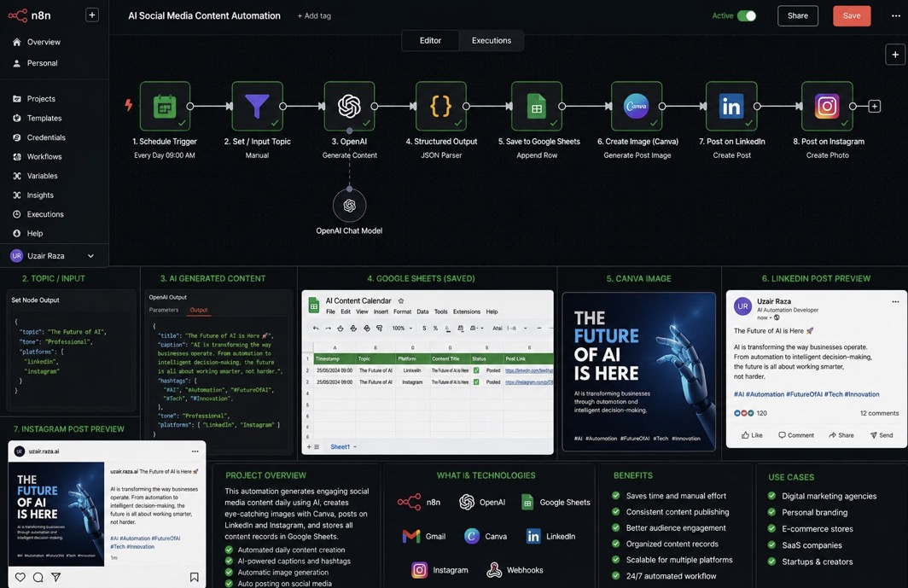Select the OpenAI Chat Model sub-node
The image size is (908, 588).
pos(349,206)
